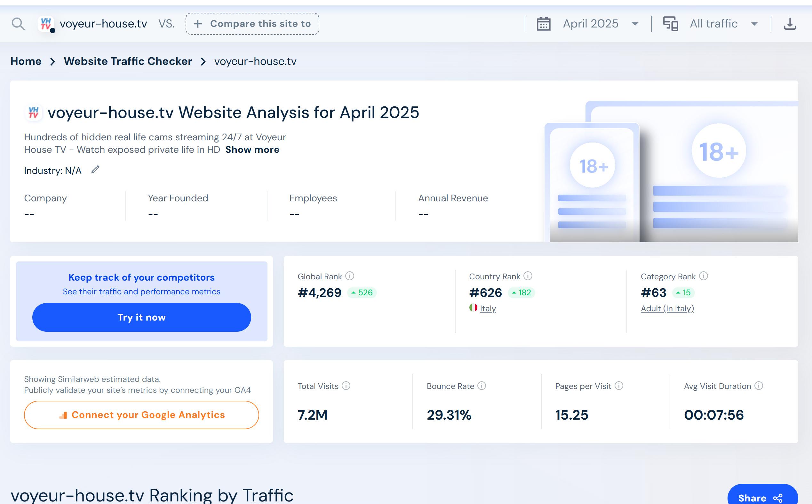Click Total Visits info icon
The width and height of the screenshot is (812, 504).
point(346,386)
